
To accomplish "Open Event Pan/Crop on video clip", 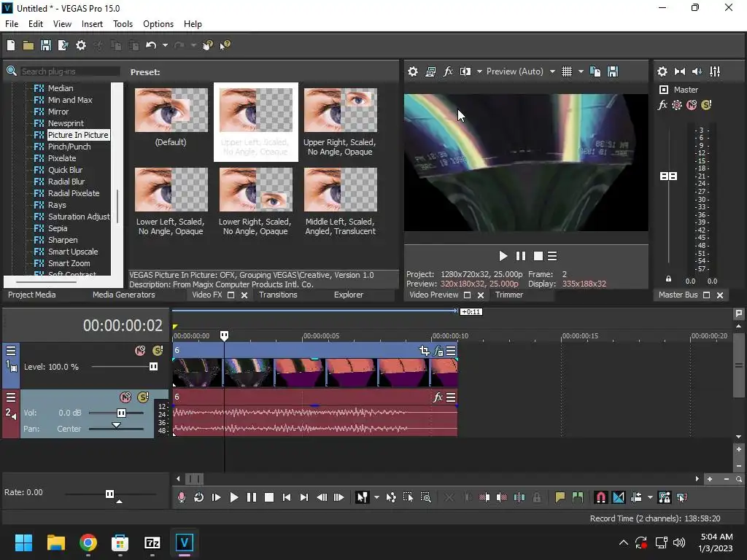I will (x=425, y=351).
